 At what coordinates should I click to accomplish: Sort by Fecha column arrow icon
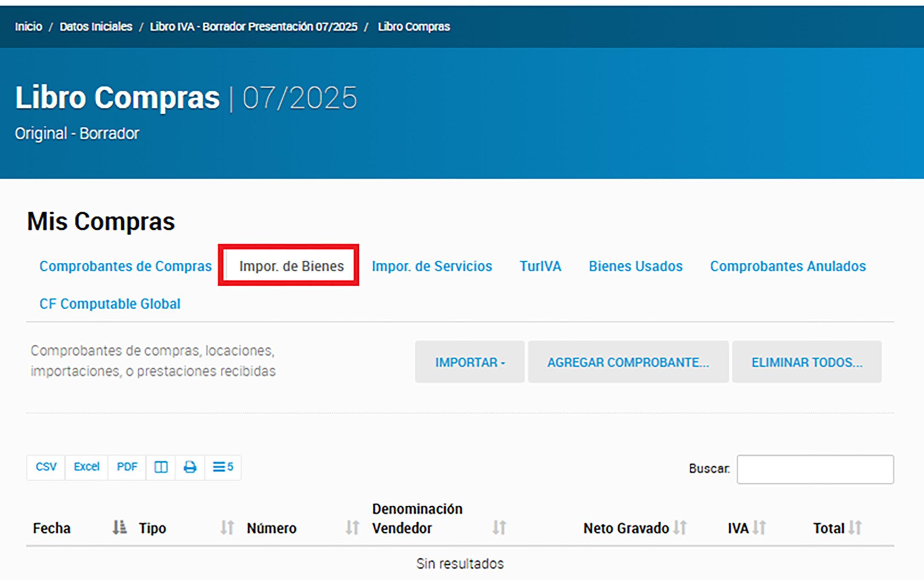119,528
